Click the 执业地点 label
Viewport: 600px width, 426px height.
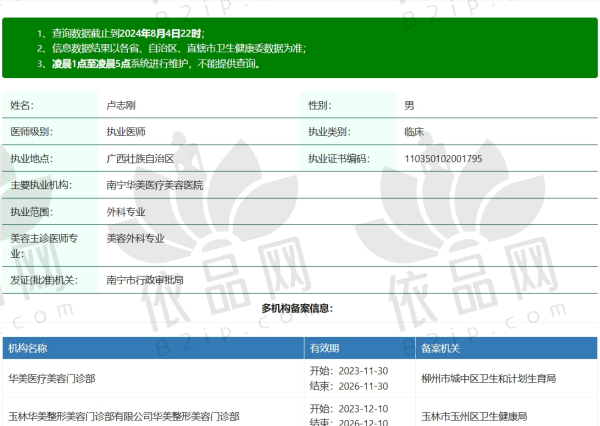(x=32, y=158)
